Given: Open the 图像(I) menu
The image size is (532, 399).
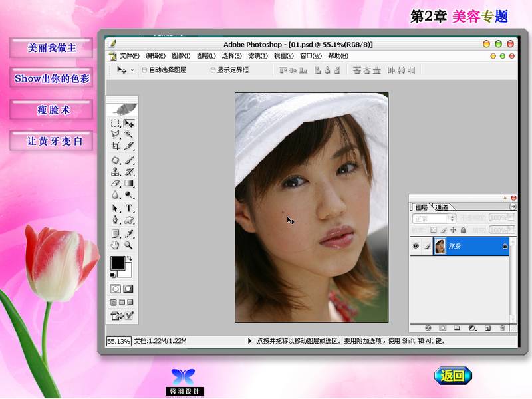Looking at the screenshot, I should [181, 56].
